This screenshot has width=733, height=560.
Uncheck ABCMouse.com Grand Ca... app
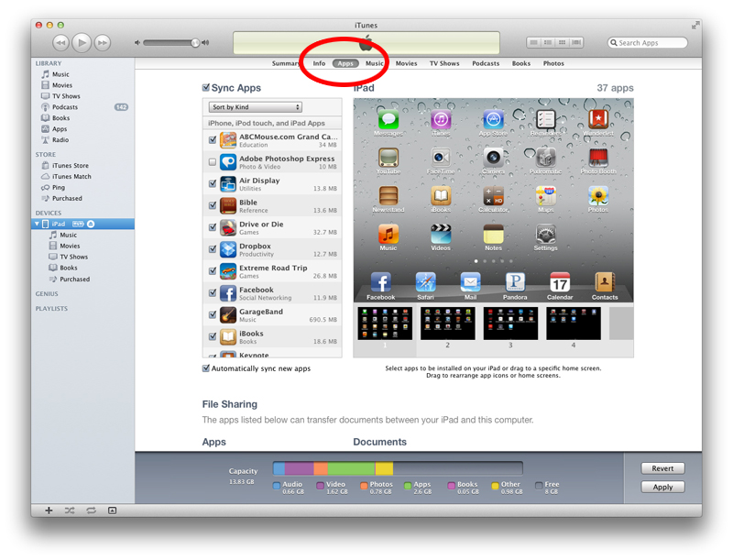point(213,139)
